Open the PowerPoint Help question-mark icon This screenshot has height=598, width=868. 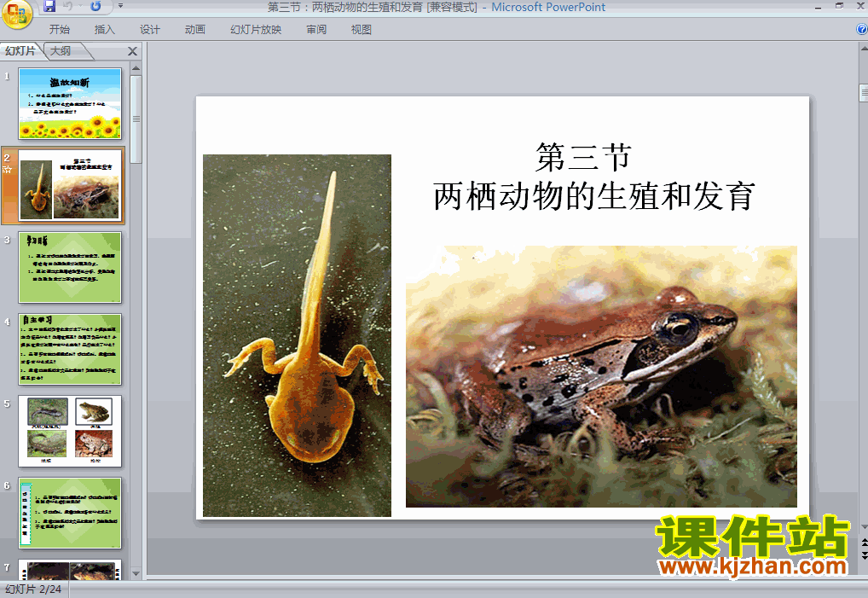click(862, 29)
